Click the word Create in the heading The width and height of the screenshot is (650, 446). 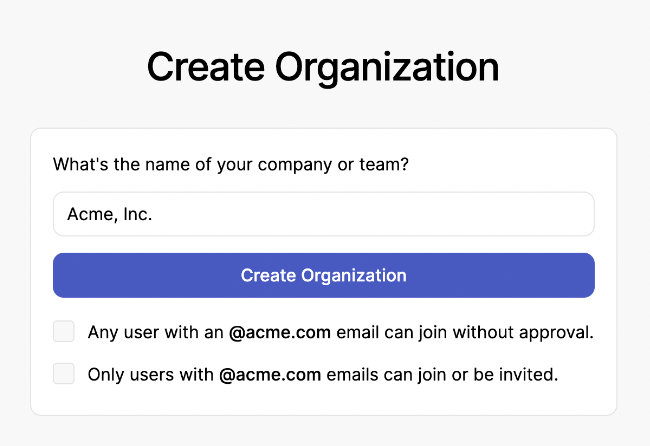point(206,67)
